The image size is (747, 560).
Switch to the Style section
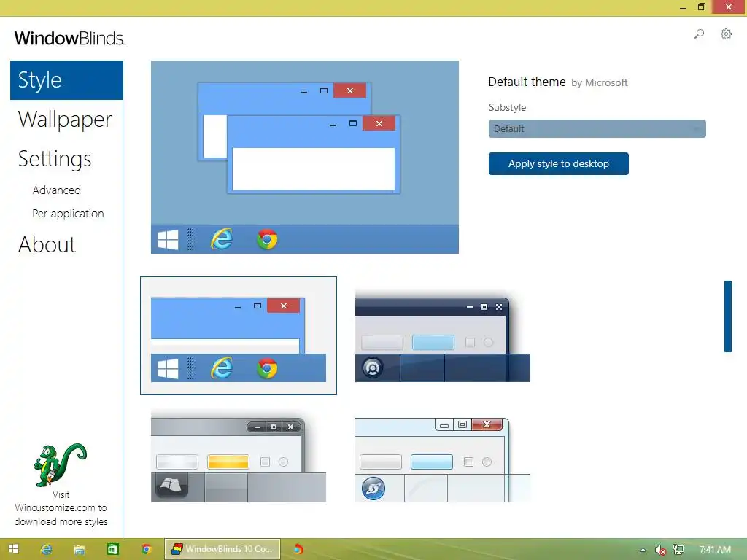pyautogui.click(x=66, y=80)
